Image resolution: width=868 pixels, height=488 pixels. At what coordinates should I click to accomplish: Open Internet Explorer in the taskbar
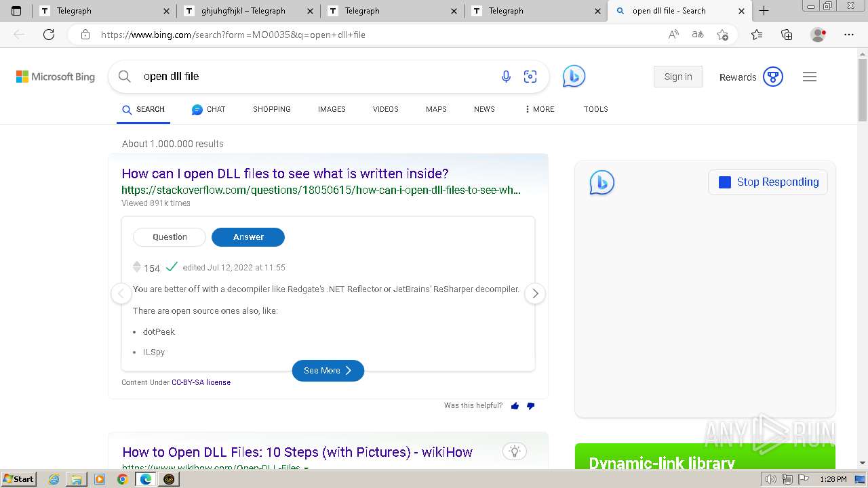click(54, 479)
